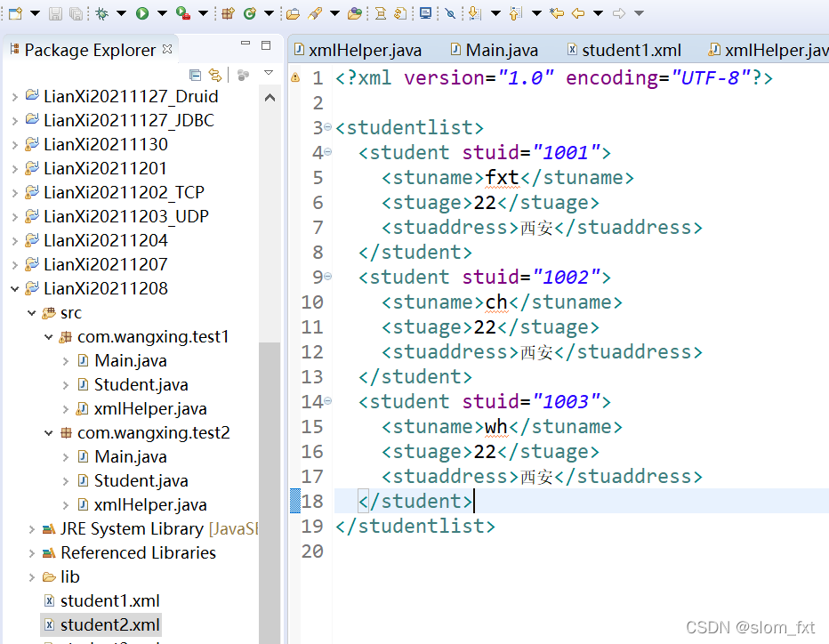Collapse the com.wangxing.test2 package
829x644 pixels.
click(x=49, y=433)
